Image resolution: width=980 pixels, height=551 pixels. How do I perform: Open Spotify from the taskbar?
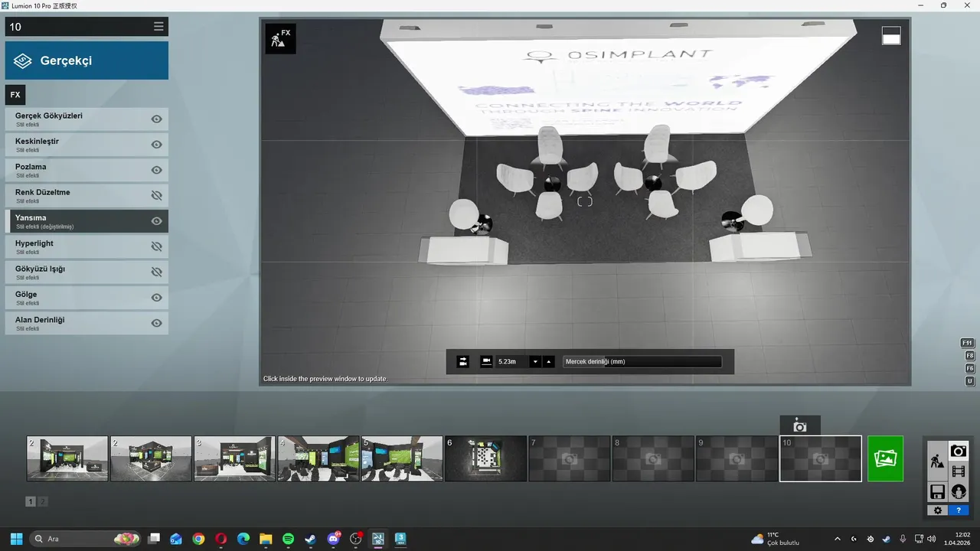[288, 539]
